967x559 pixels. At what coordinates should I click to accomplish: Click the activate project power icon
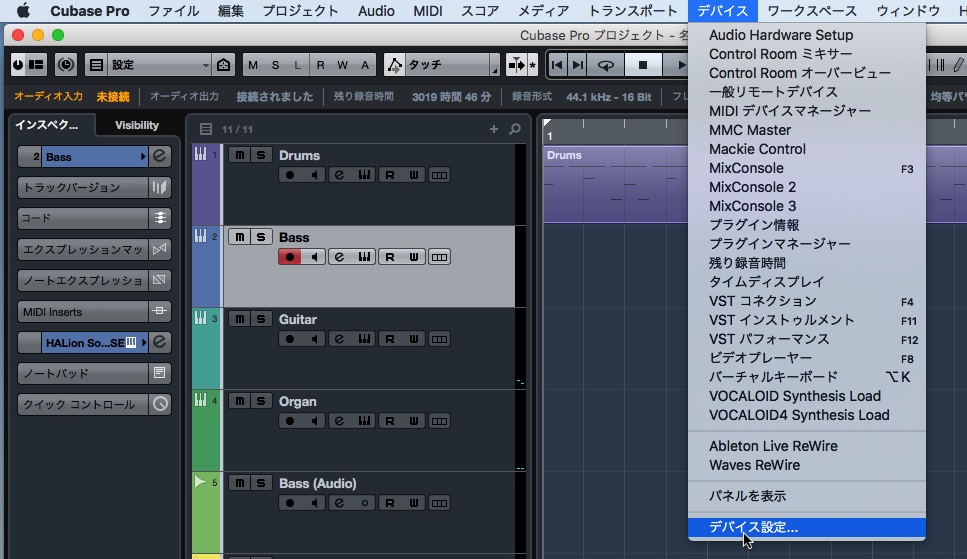pos(19,65)
